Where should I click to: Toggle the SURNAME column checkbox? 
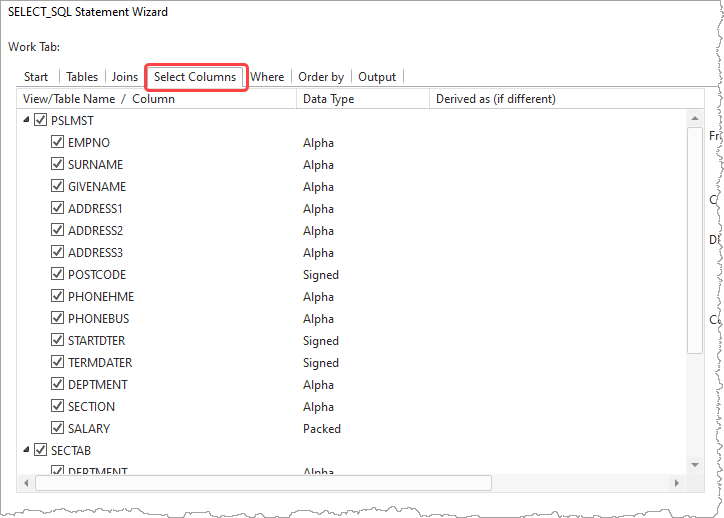57,164
